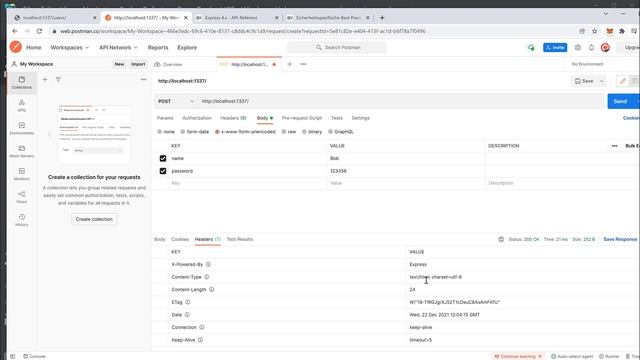Open a new request tab with plus

pos(289,64)
